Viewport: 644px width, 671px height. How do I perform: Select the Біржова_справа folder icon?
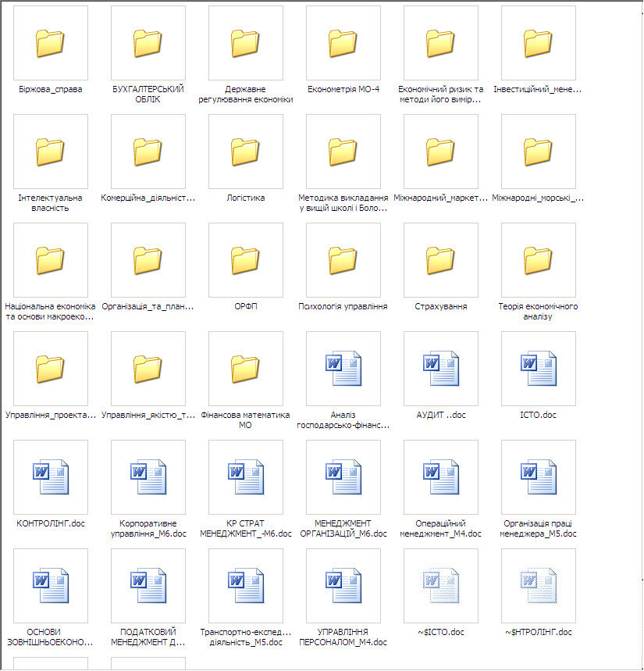coord(51,43)
